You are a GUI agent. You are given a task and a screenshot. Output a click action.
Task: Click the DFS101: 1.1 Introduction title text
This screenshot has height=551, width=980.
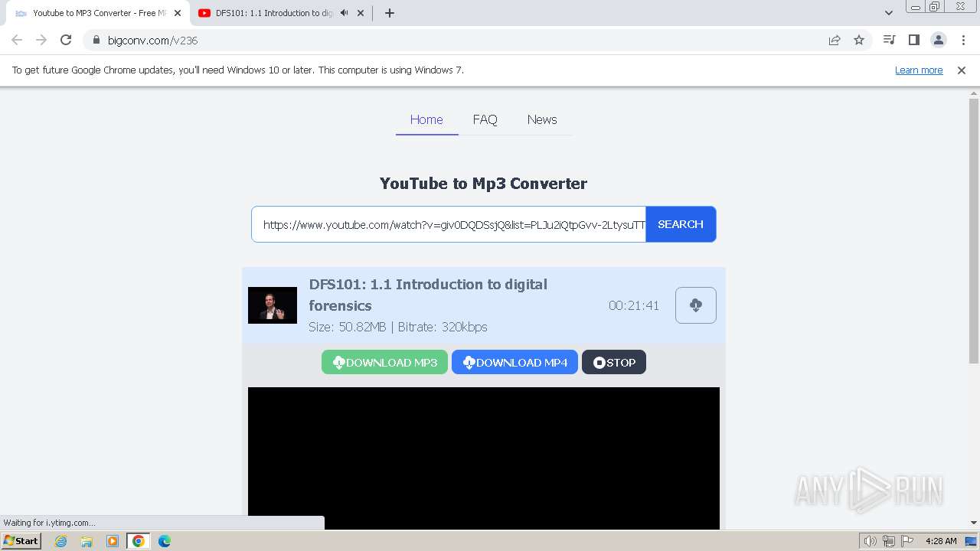(x=428, y=295)
